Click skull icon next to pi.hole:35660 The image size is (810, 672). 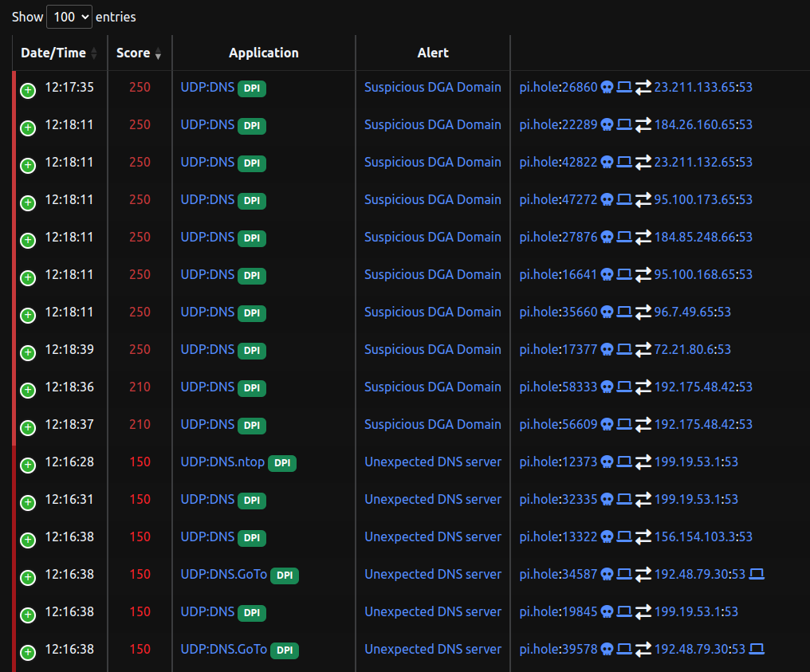[x=607, y=312]
